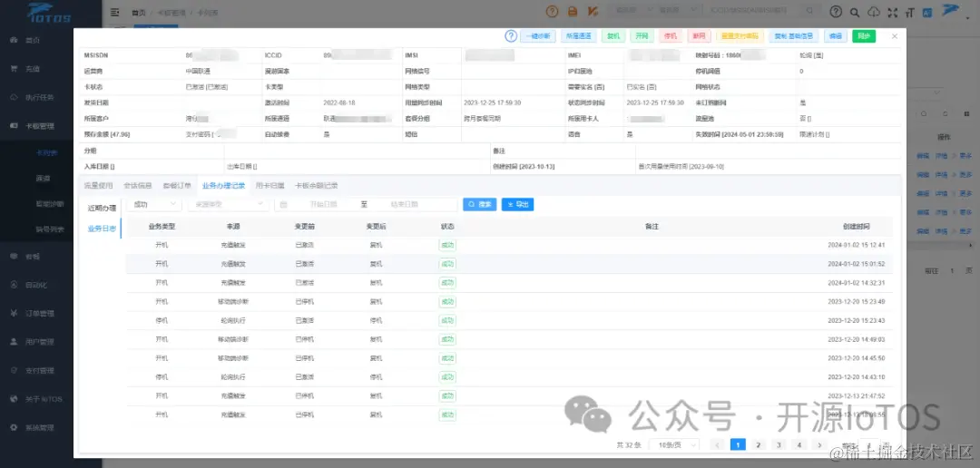Click 成功 tag in 2023-12-20 15:23:43 row

coord(447,320)
